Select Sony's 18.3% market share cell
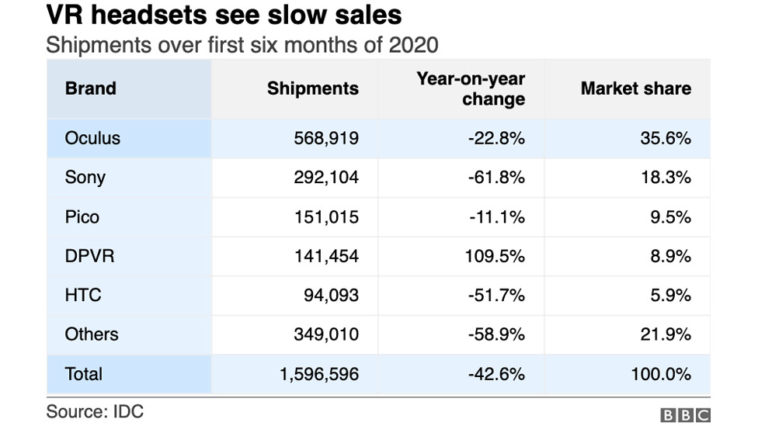The width and height of the screenshot is (758, 426). (x=665, y=178)
